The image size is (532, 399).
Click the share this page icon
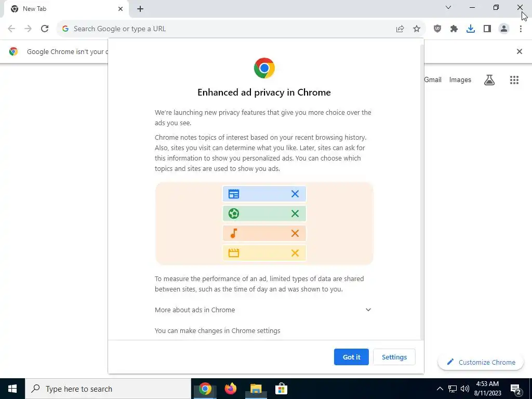[x=400, y=29]
